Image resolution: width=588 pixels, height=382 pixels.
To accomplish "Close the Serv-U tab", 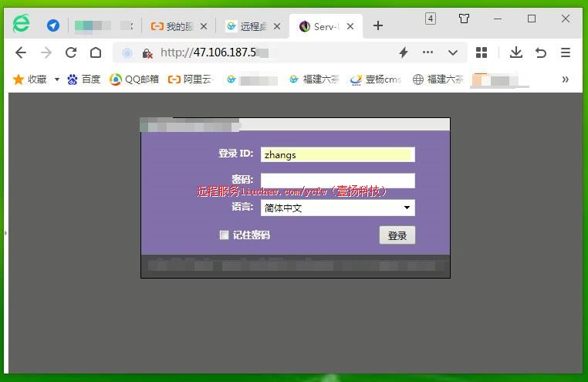I will tap(350, 26).
